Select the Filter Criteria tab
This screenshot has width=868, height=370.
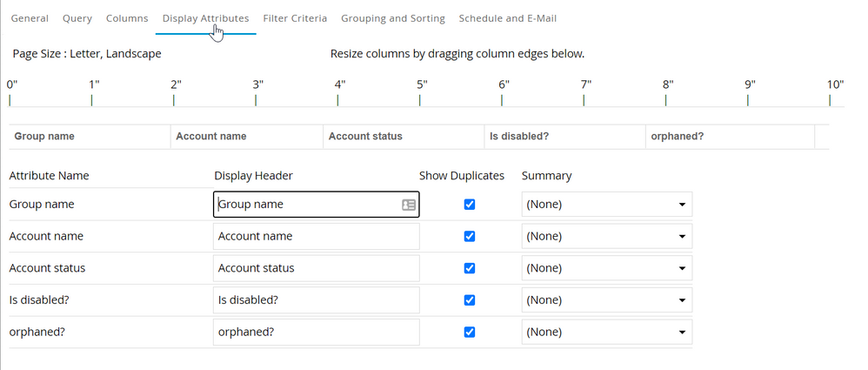point(295,18)
